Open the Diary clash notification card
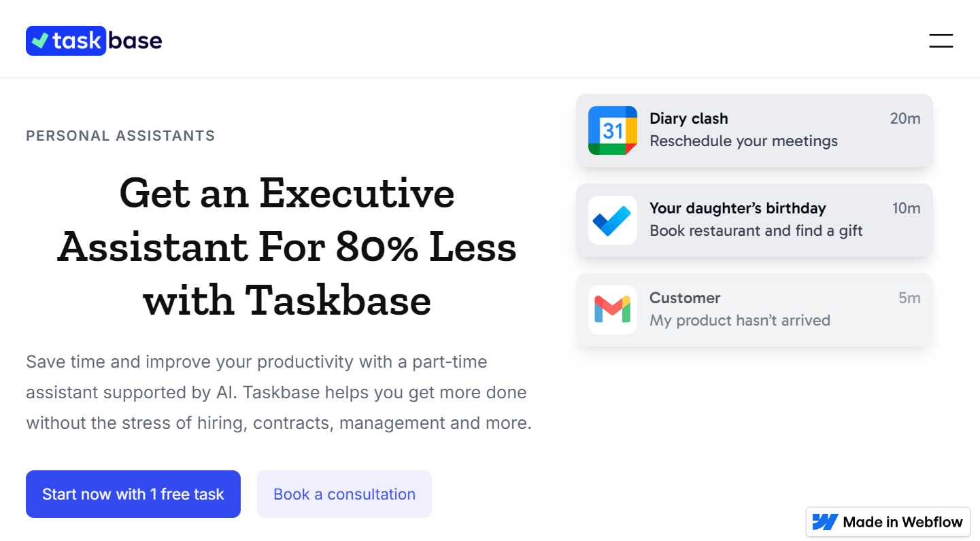The image size is (980, 541). (754, 130)
